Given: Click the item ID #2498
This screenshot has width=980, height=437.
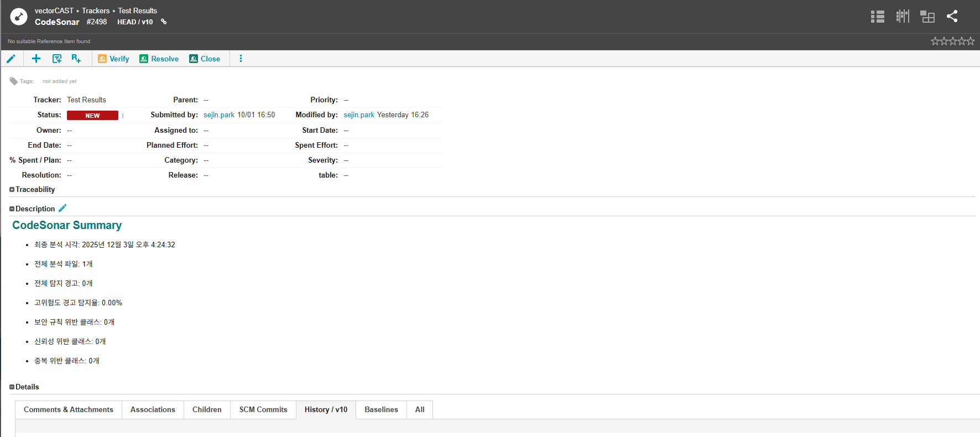Looking at the screenshot, I should pos(97,22).
